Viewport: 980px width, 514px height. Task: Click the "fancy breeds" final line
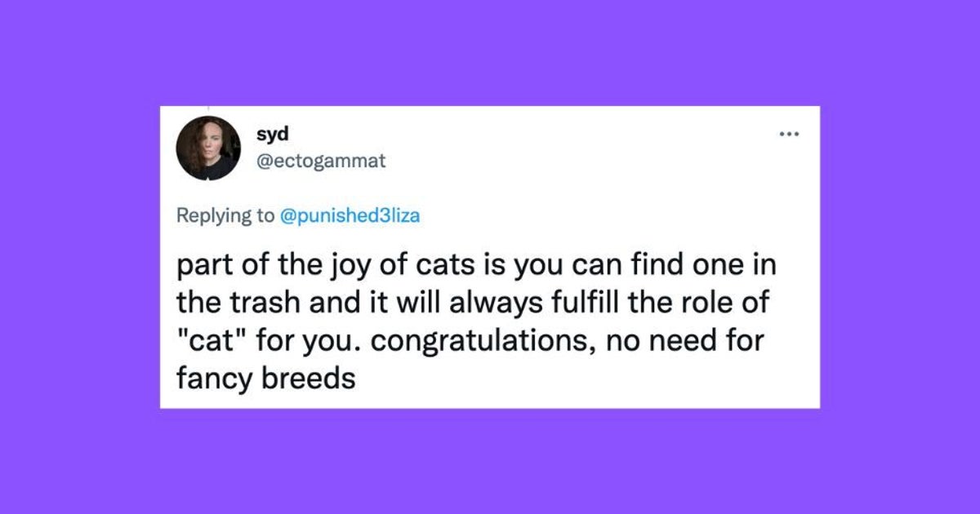pyautogui.click(x=265, y=376)
